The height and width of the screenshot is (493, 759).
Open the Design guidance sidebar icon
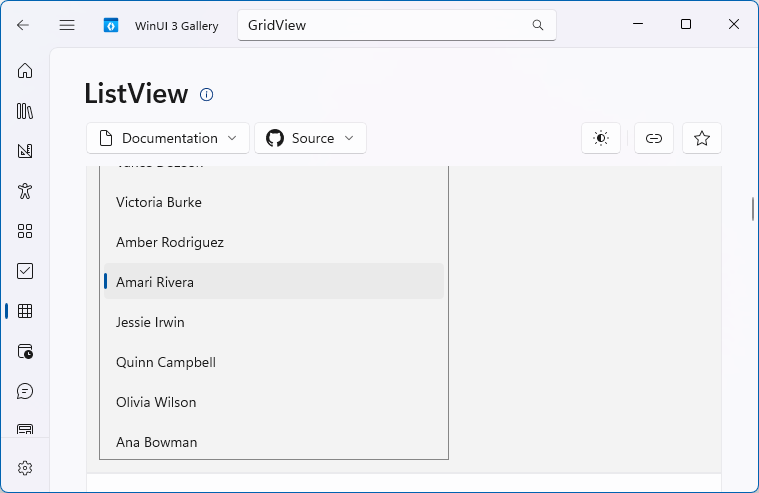coord(25,151)
